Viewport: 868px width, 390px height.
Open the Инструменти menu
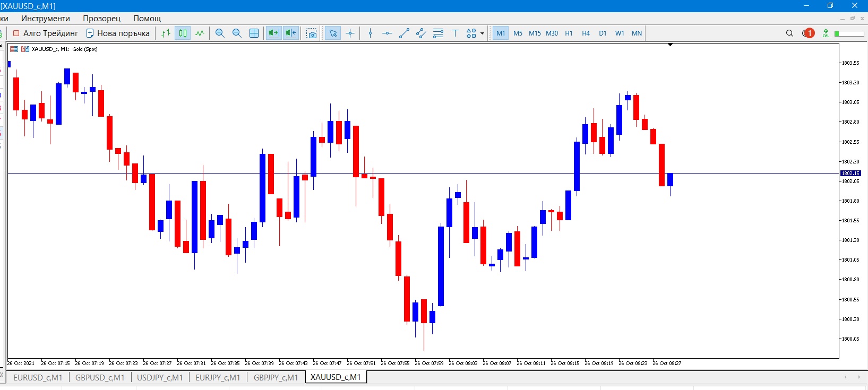click(x=46, y=18)
